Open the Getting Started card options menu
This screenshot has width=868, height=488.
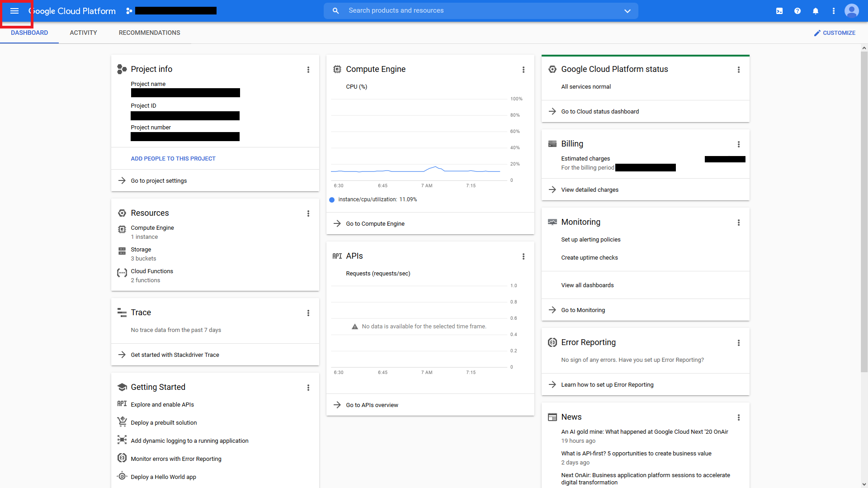308,388
